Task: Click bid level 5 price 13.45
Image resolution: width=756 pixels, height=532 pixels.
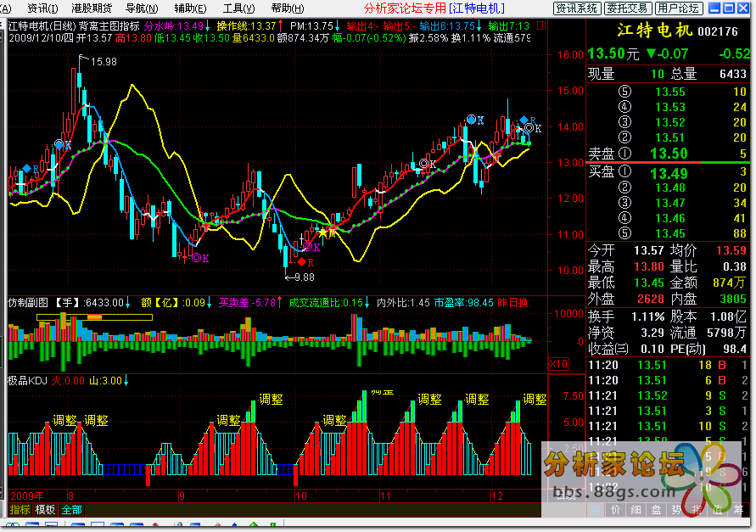Action: 670,233
